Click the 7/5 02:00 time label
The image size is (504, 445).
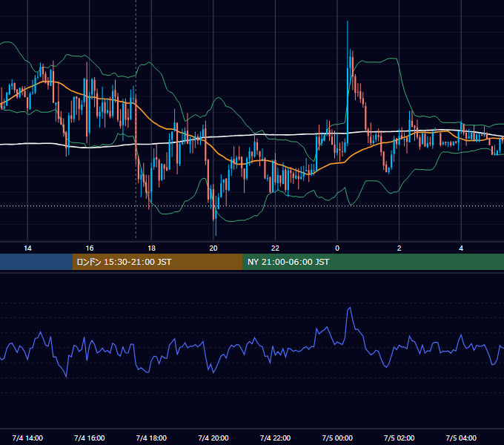tap(399, 438)
